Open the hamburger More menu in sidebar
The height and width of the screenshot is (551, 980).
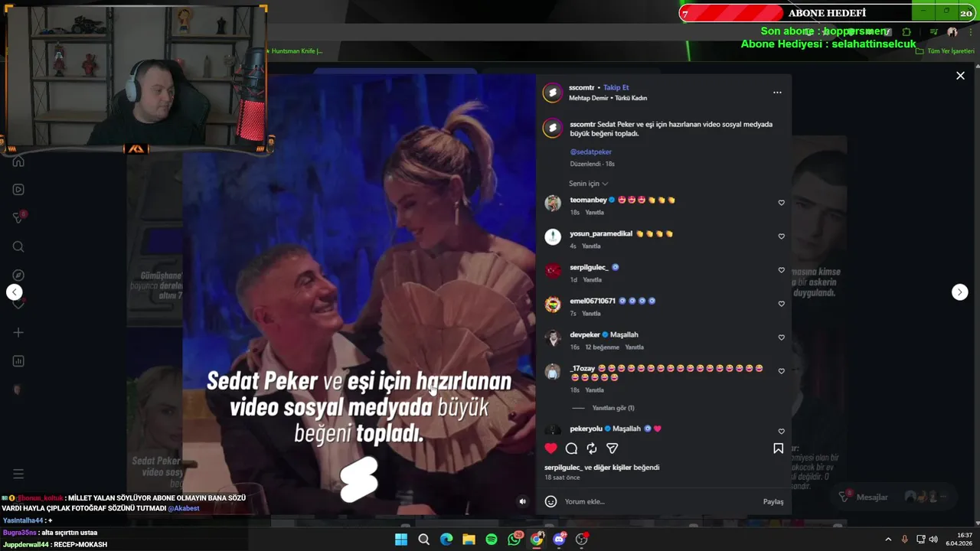click(18, 474)
